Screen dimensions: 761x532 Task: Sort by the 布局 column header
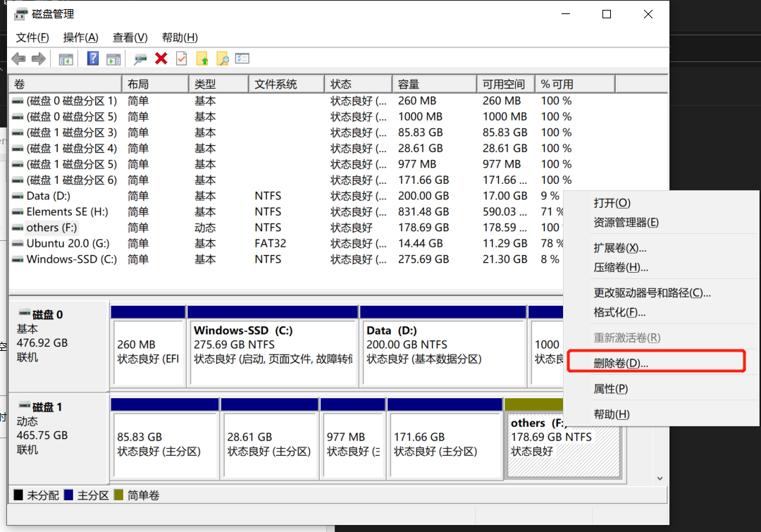pyautogui.click(x=155, y=84)
